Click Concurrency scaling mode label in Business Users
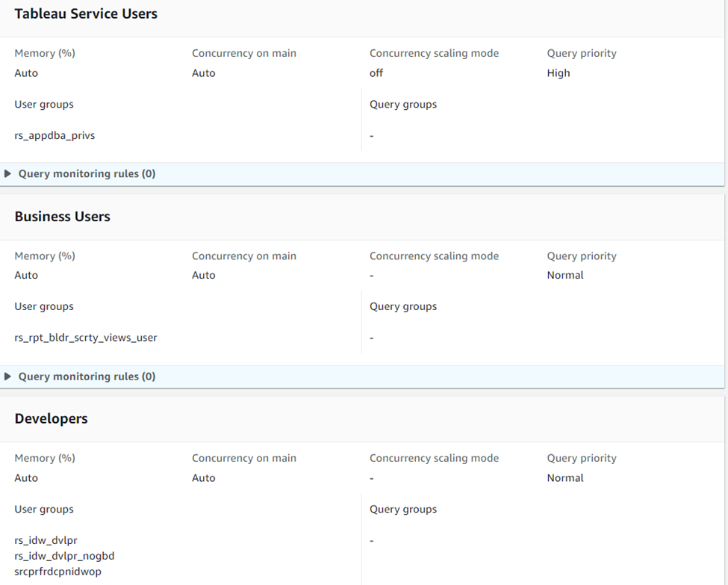728x585 pixels. click(x=434, y=256)
